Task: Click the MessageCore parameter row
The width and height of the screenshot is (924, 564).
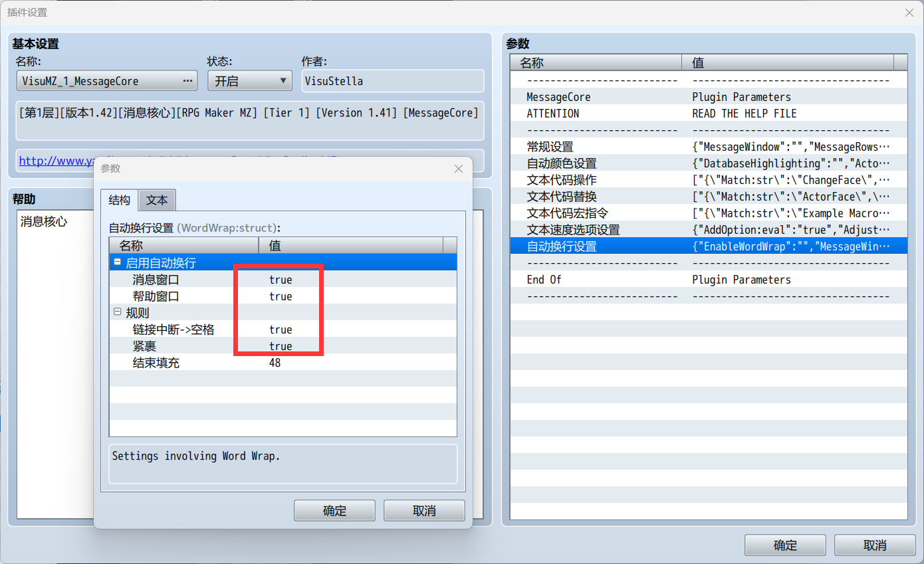Action: coord(709,97)
